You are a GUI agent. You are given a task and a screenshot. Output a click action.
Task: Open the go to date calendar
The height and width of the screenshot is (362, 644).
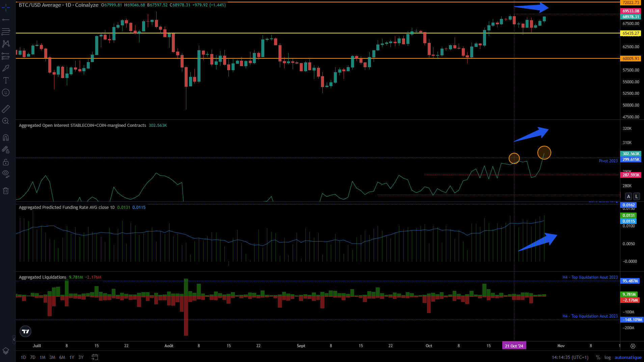95,357
